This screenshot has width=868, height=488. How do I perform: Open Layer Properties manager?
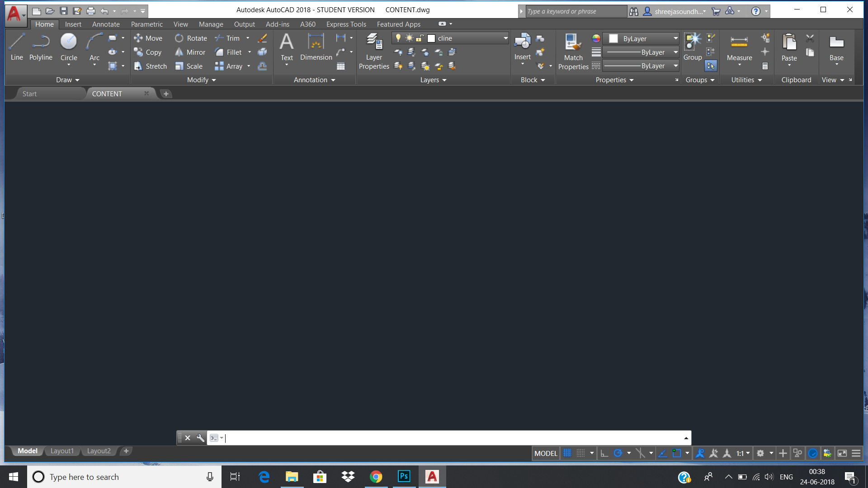(374, 50)
